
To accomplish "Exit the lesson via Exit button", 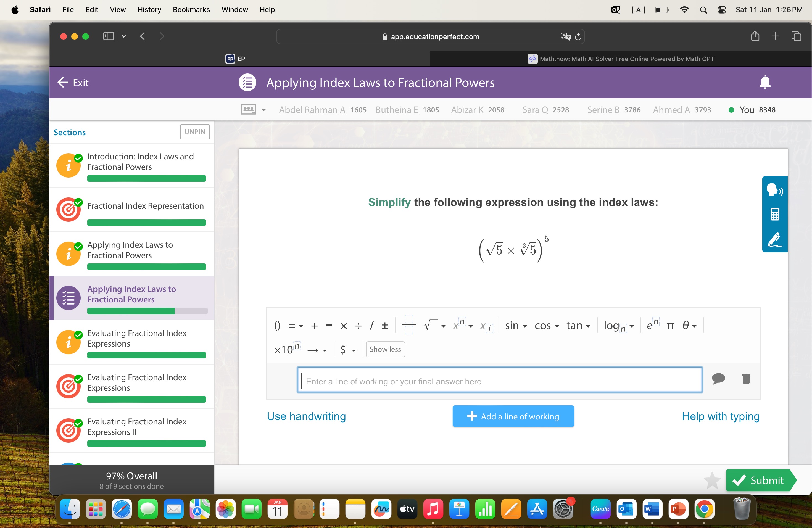I will pyautogui.click(x=73, y=82).
